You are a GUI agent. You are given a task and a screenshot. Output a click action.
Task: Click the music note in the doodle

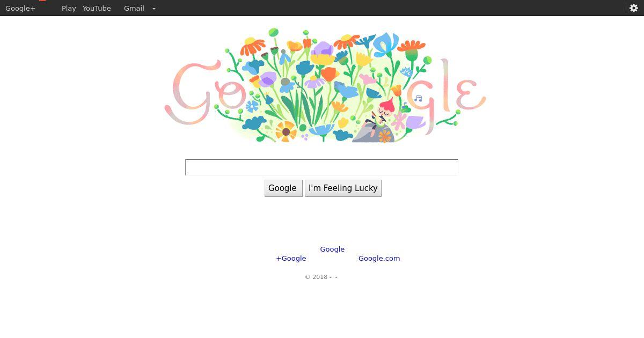point(418,98)
